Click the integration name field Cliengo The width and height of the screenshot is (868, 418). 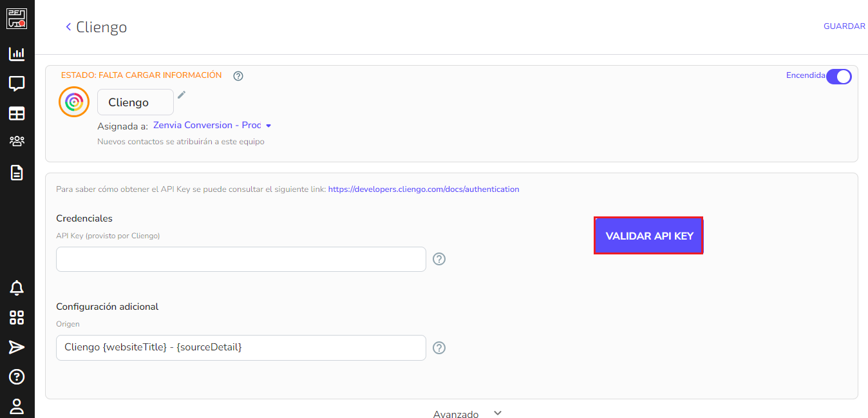[x=135, y=102]
